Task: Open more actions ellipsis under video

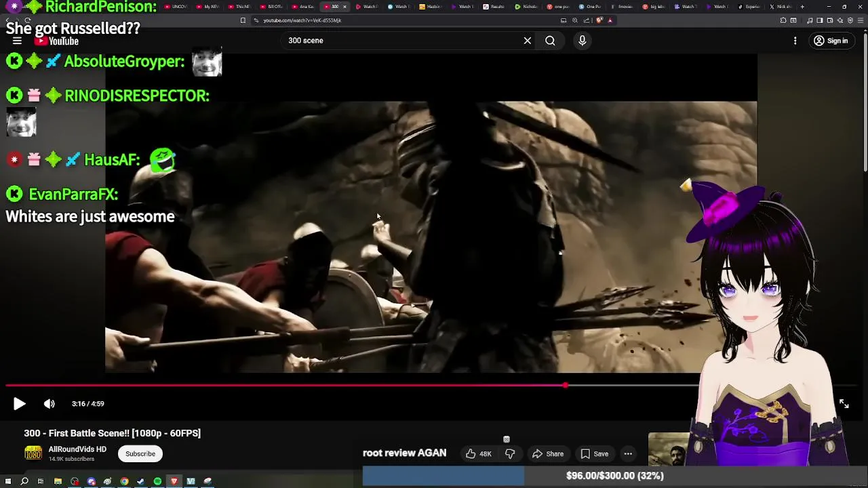Action: pos(628,454)
